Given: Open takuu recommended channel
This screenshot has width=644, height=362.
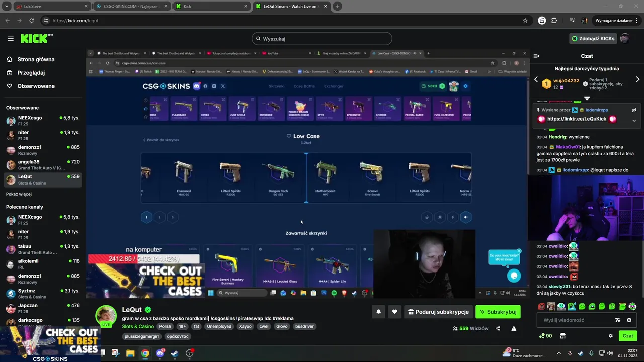Looking at the screenshot, I should pyautogui.click(x=42, y=249).
